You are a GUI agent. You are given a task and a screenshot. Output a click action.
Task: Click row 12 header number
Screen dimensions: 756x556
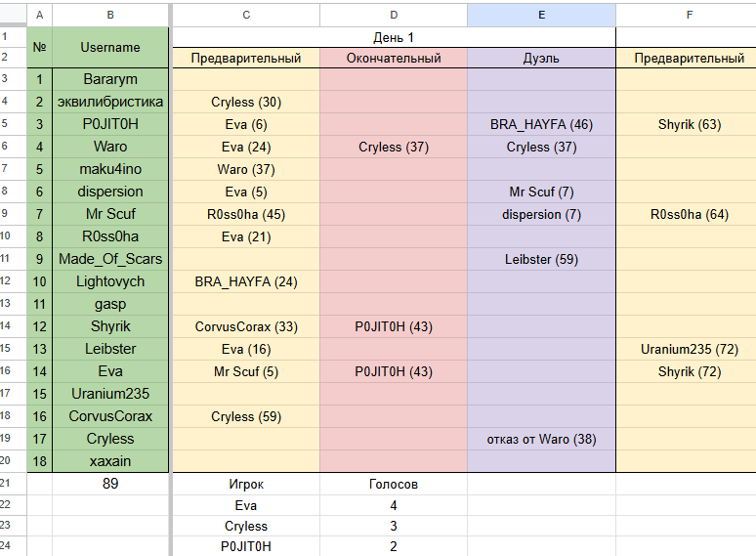click(6, 280)
